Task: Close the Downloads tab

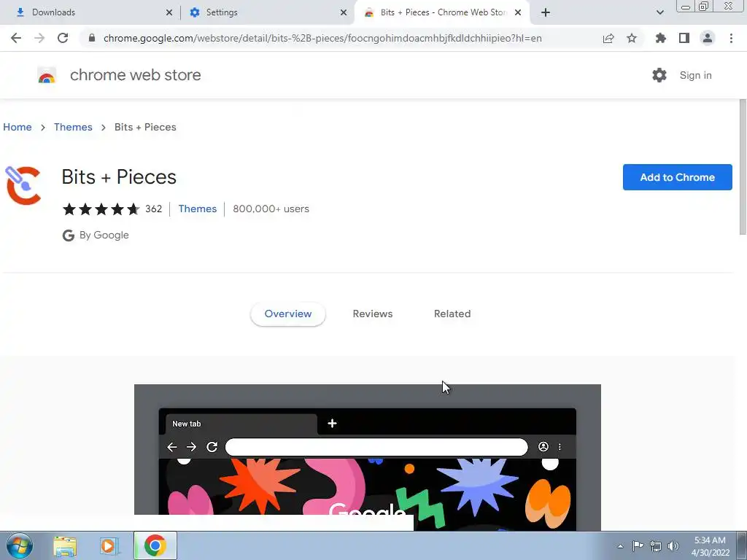Action: point(169,12)
